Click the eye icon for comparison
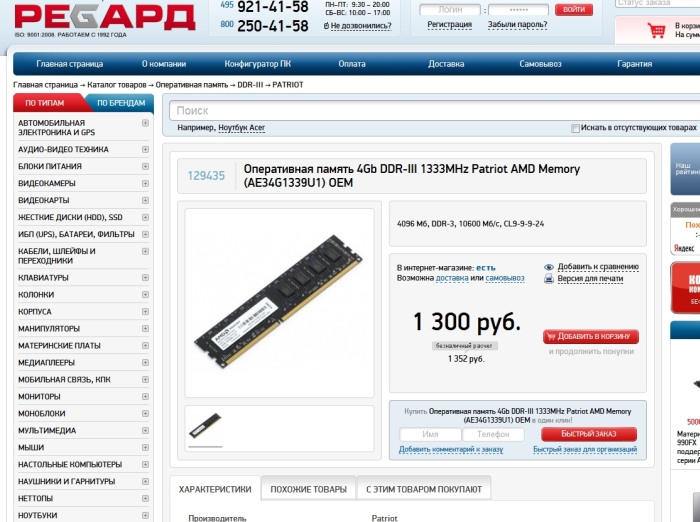This screenshot has width=700, height=522. [549, 267]
